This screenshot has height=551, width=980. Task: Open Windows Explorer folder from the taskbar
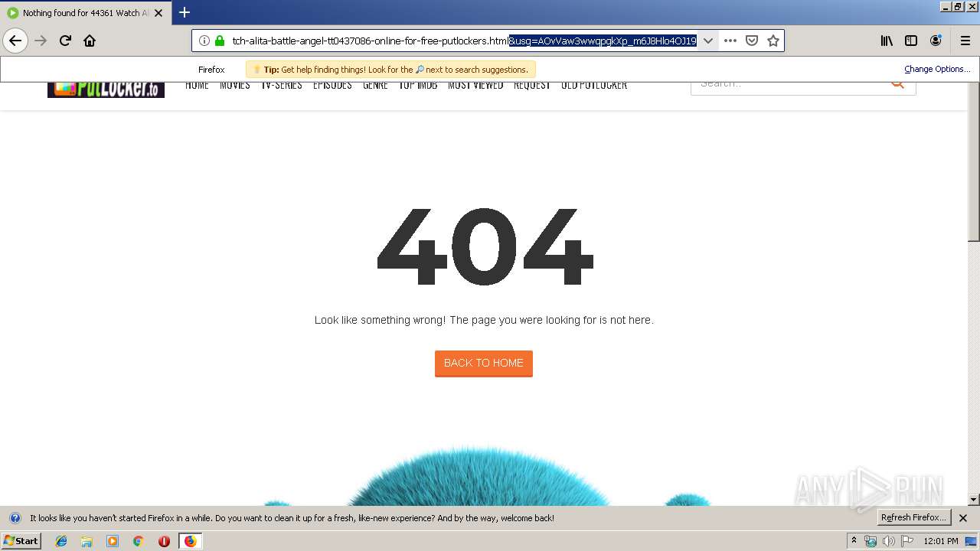point(87,541)
